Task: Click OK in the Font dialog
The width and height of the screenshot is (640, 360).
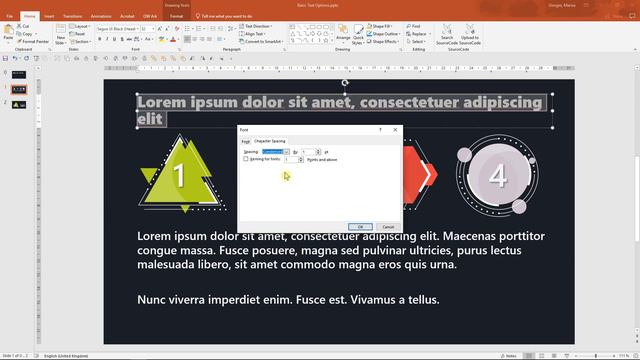Action: [x=360, y=227]
